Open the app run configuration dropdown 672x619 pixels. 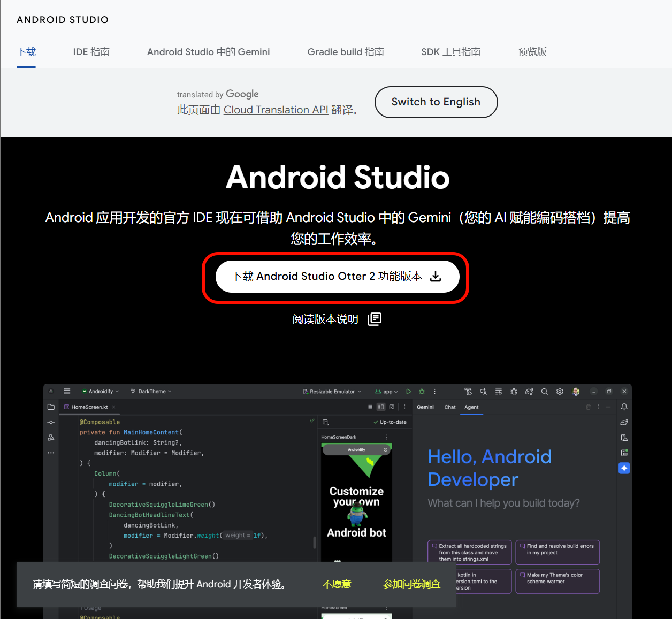pyautogui.click(x=387, y=392)
